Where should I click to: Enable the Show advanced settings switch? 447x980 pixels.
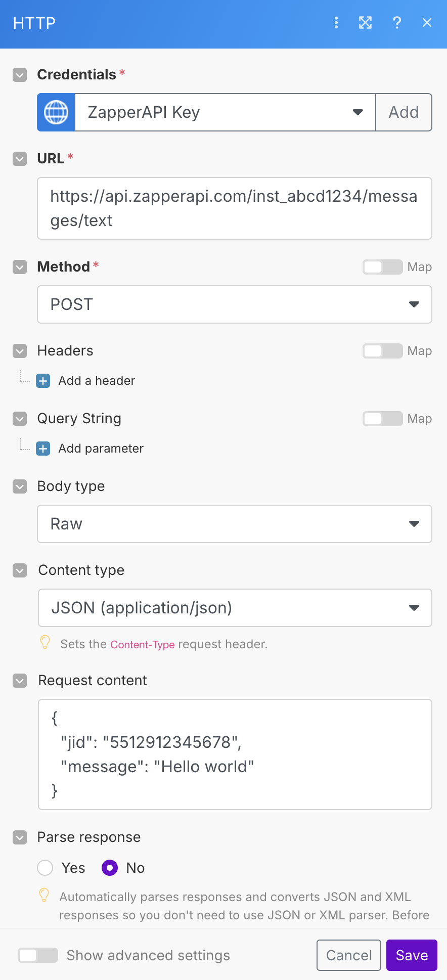(38, 955)
